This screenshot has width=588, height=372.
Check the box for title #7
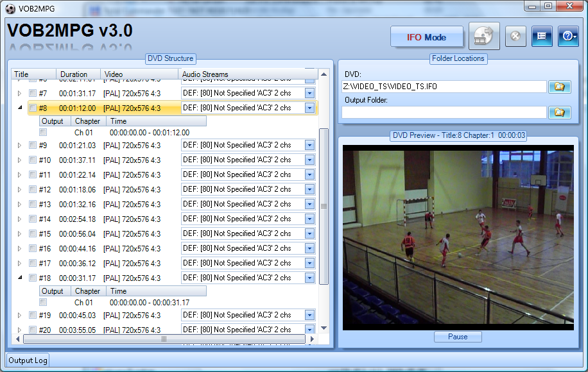(33, 93)
